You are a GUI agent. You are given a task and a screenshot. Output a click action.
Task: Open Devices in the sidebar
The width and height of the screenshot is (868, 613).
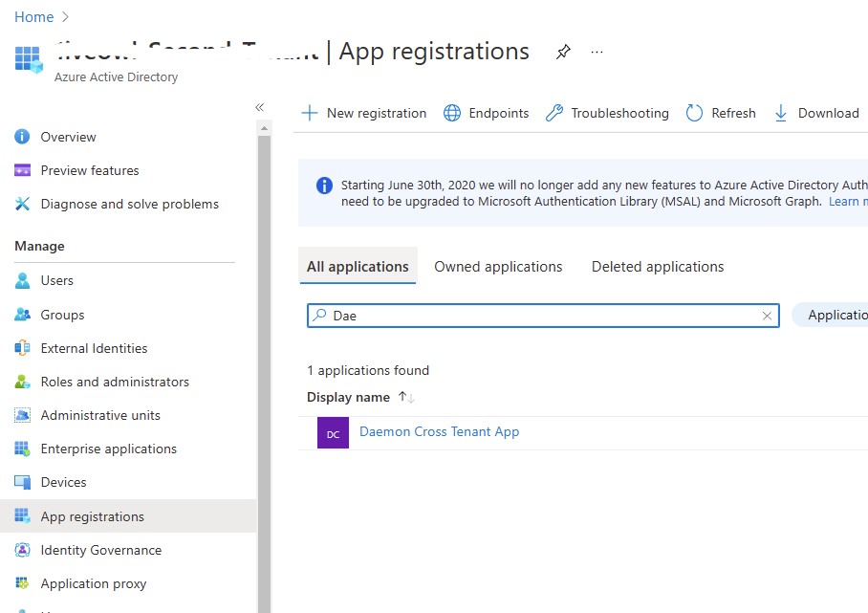coord(64,482)
